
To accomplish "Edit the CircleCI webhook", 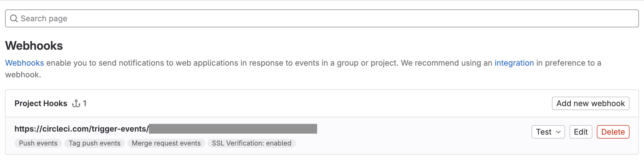I will point(581,132).
